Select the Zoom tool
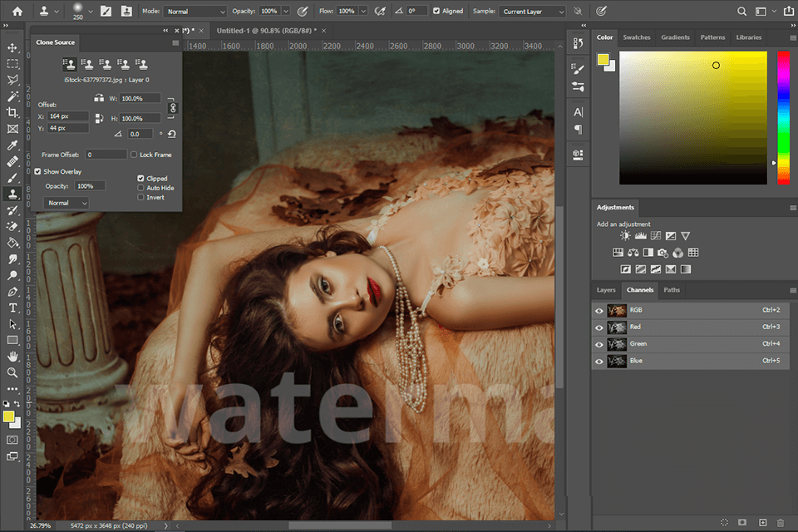This screenshot has width=798, height=532. (x=12, y=372)
